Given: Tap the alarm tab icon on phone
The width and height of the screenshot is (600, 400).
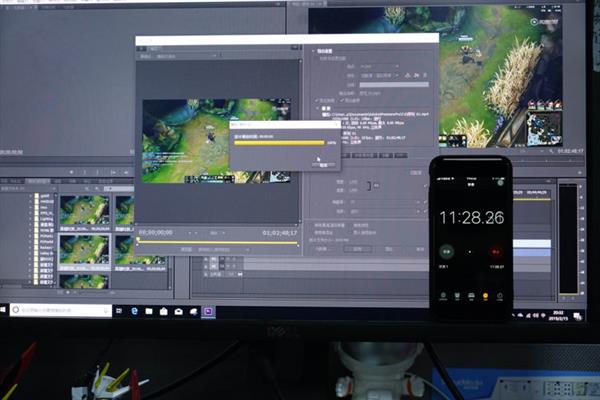Looking at the screenshot, I should point(457,297).
